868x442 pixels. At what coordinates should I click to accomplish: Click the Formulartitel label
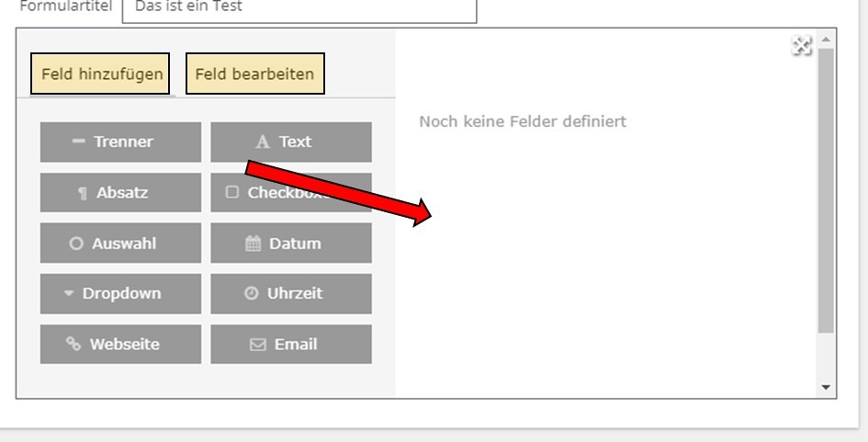tap(65, 6)
